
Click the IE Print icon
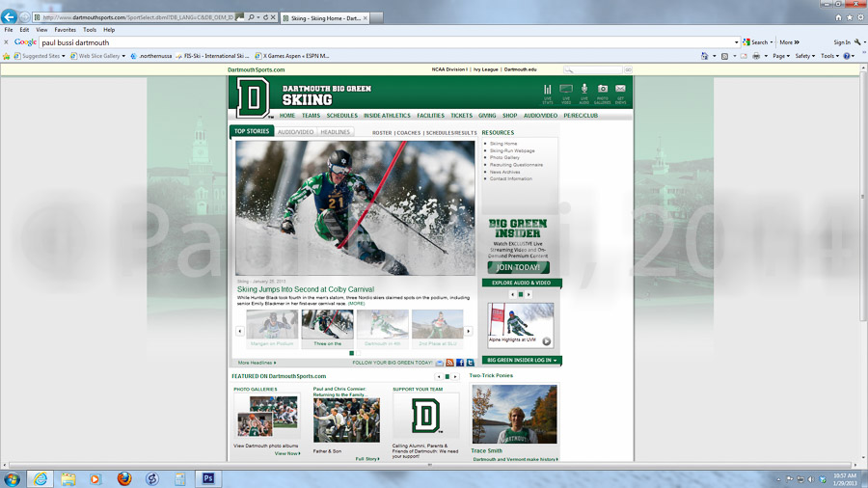coord(756,56)
